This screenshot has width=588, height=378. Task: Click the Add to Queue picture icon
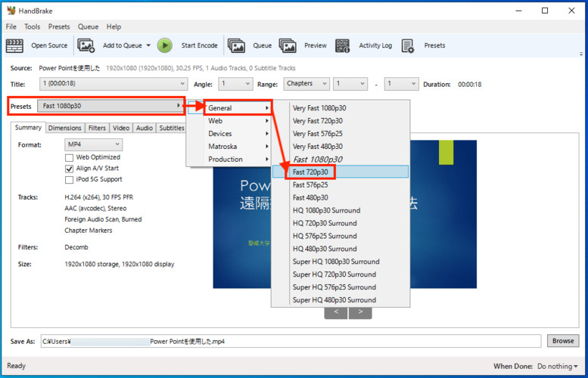86,45
